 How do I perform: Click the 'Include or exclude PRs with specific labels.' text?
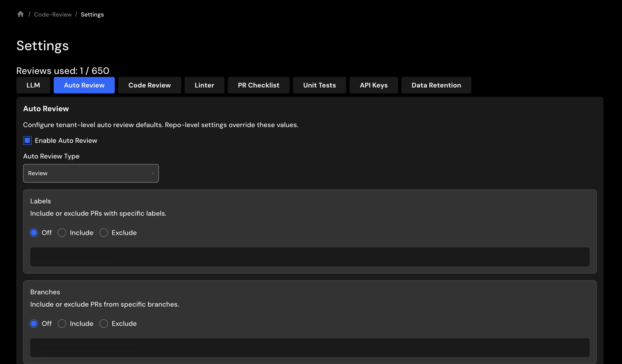coord(98,213)
